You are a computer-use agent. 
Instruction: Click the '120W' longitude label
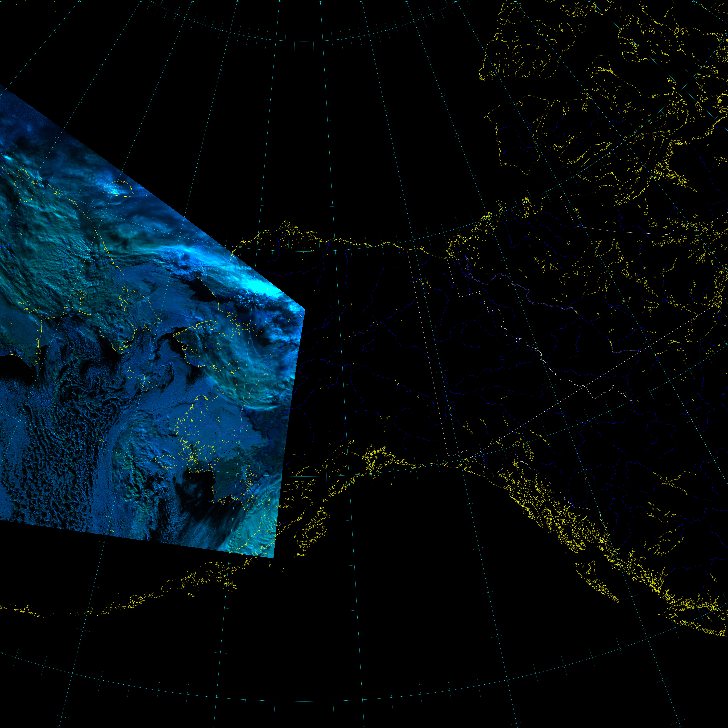click(456, 1)
